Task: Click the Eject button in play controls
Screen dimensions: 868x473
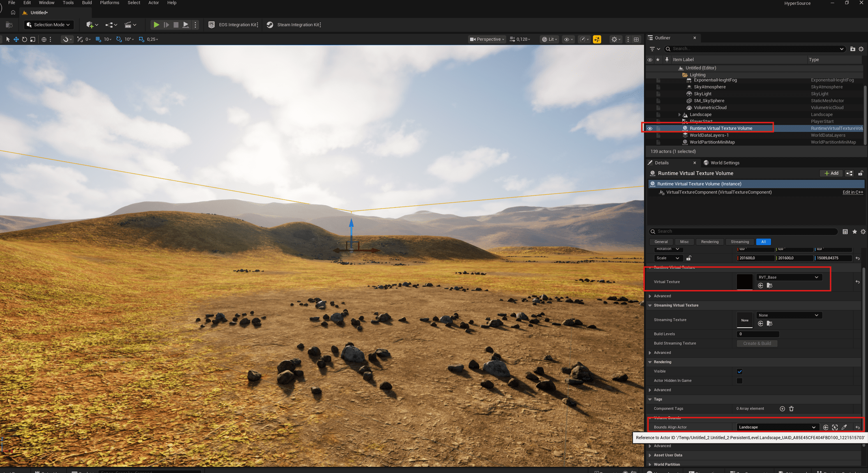Action: tap(186, 25)
